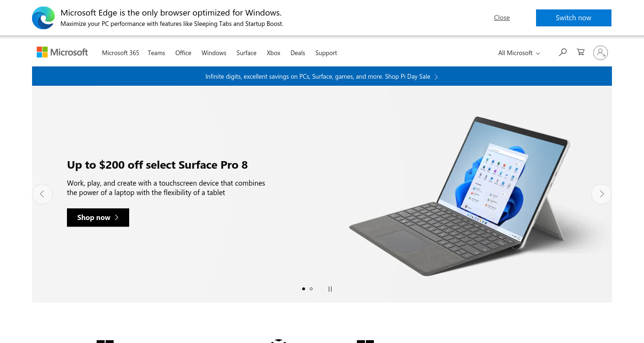The width and height of the screenshot is (644, 343).
Task: Open the shopping cart icon
Action: pos(581,52)
